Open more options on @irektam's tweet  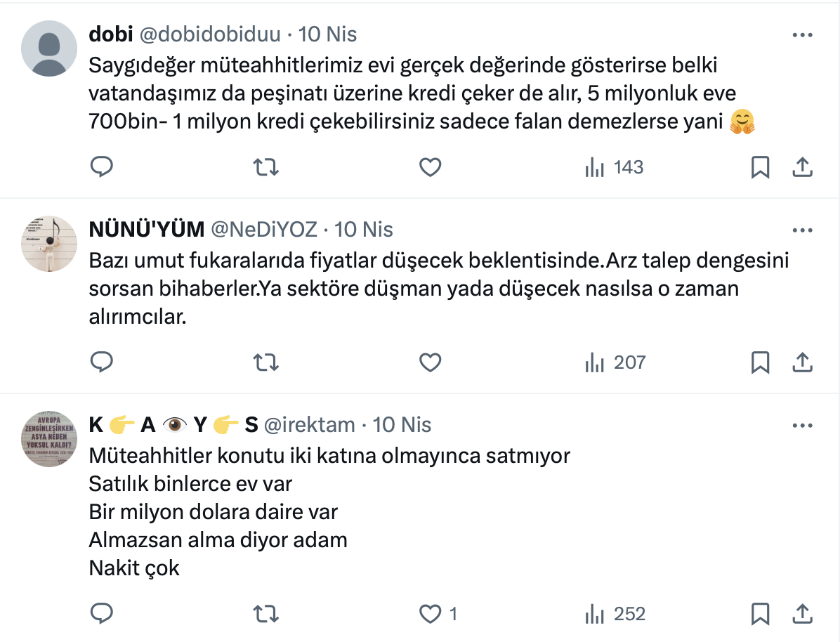802,425
